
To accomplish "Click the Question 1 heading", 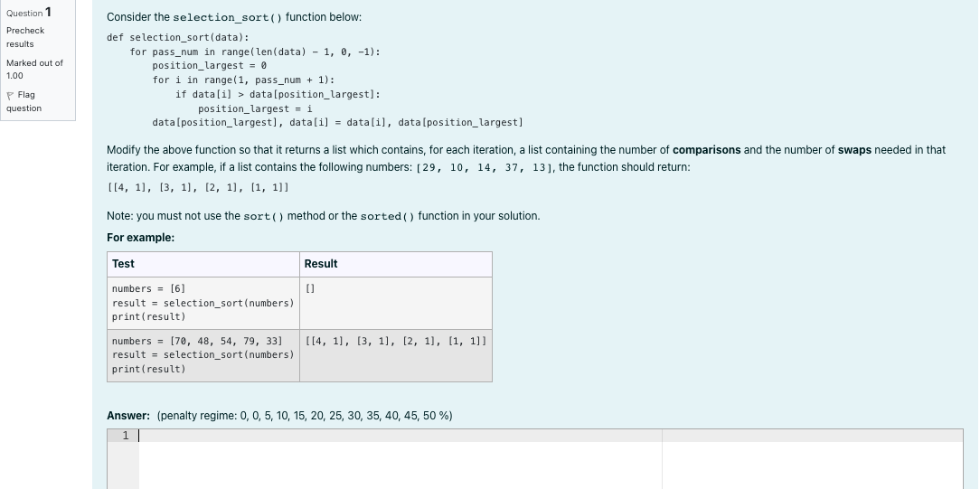I will [x=29, y=13].
